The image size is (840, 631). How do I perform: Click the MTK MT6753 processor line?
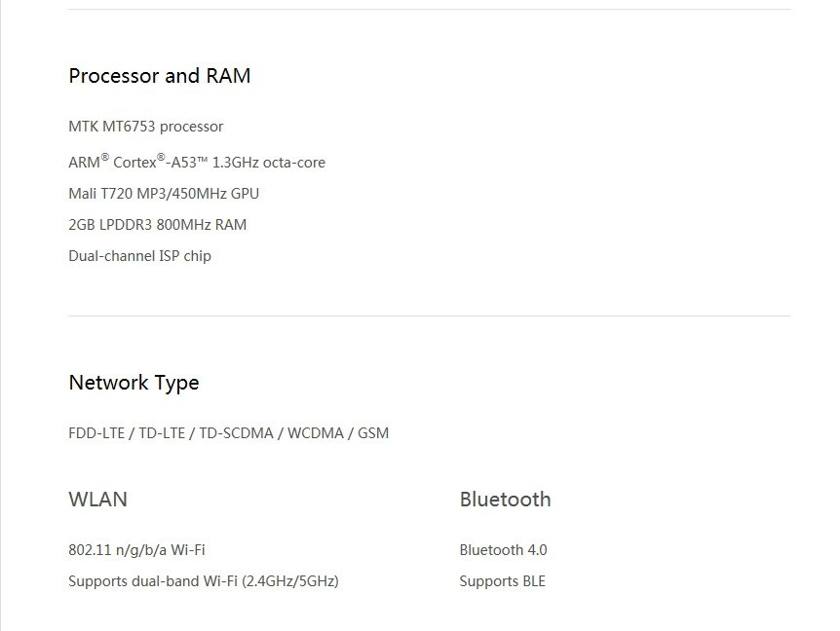145,127
